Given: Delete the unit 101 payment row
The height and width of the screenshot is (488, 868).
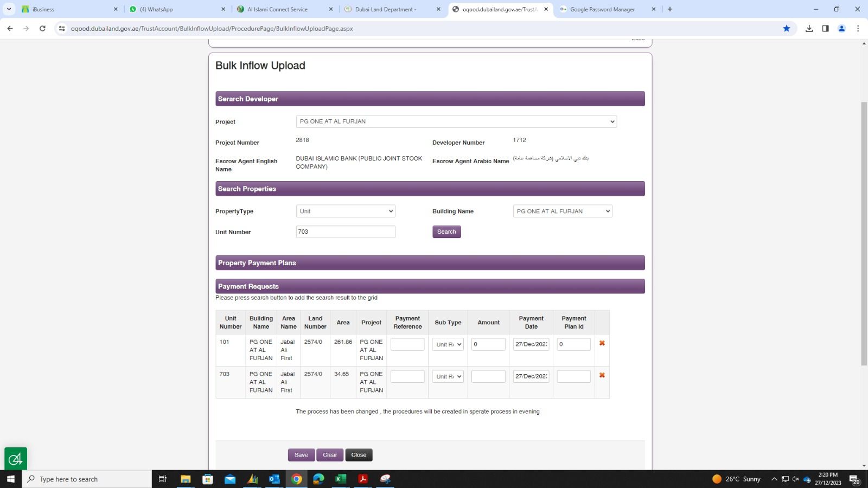Looking at the screenshot, I should (x=602, y=343).
